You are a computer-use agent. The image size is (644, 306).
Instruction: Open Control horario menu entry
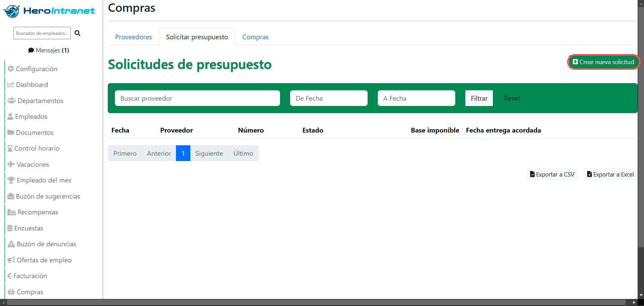[x=37, y=148]
